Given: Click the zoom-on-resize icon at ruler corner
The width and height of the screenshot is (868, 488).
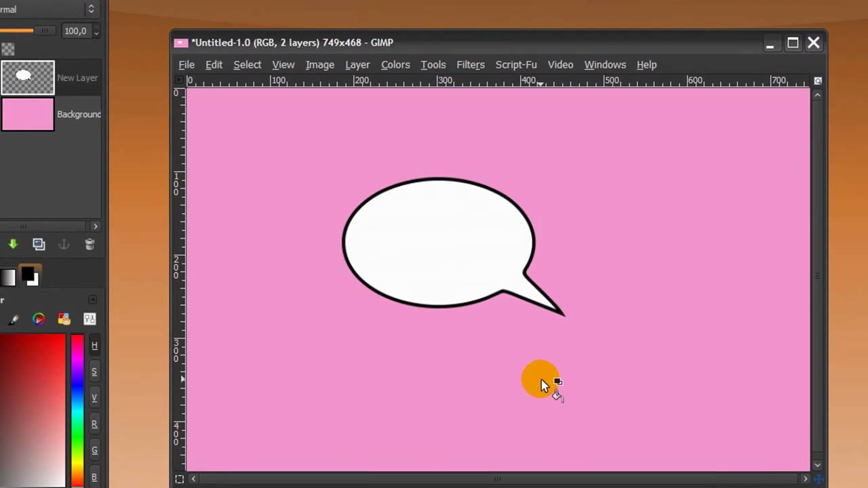Looking at the screenshot, I should (x=818, y=81).
